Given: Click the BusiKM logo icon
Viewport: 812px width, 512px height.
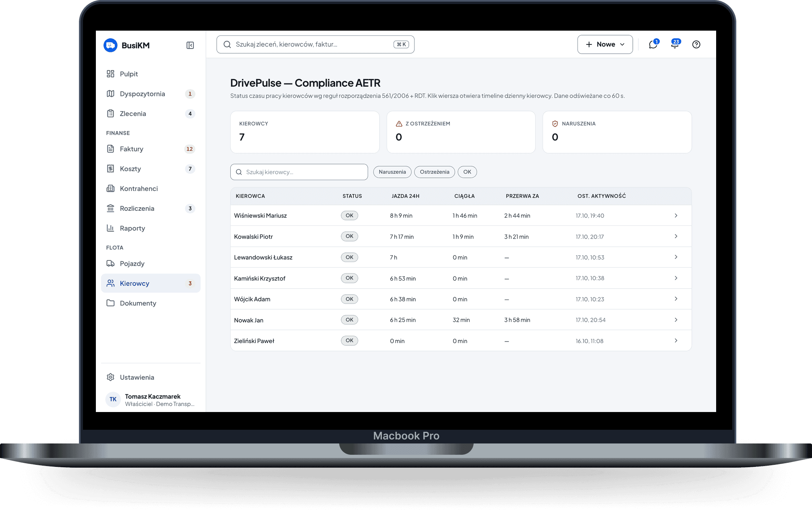Looking at the screenshot, I should pos(110,45).
